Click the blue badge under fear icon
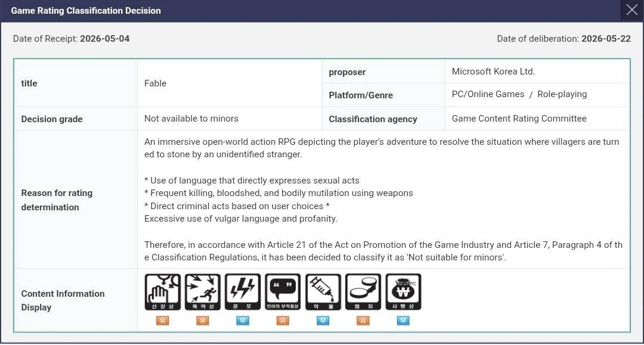Viewport: 644px width, 345px height. (243, 321)
